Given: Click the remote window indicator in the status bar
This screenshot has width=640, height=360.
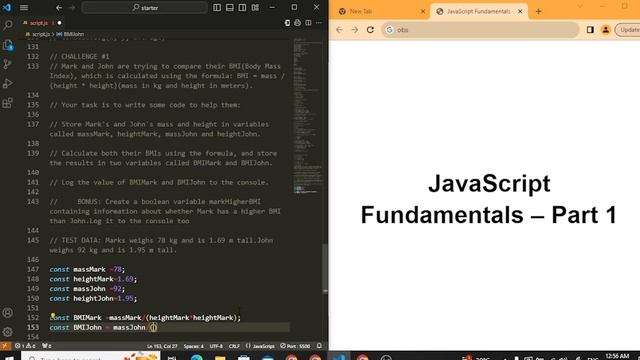Looking at the screenshot, I should (5, 346).
